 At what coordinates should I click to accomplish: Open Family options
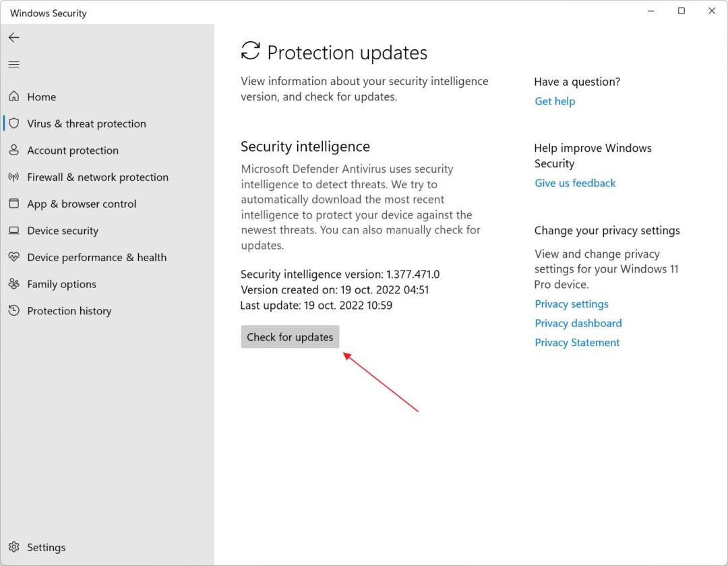pos(61,284)
